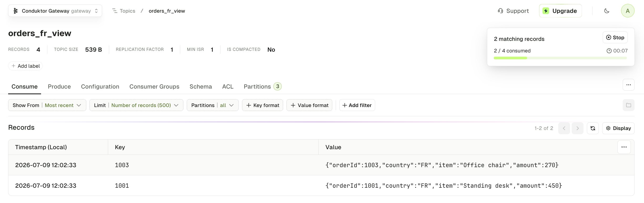Switch to the Partitions tab
The image size is (644, 203).
click(x=263, y=86)
